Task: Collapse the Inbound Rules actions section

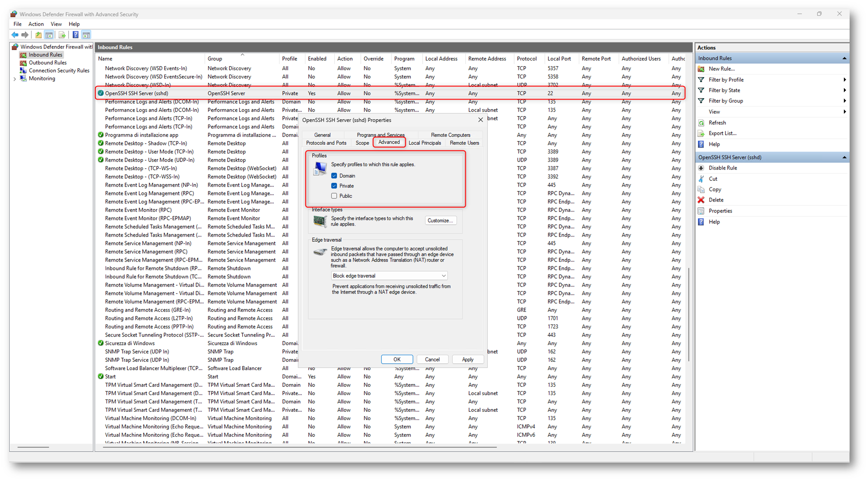Action: click(844, 58)
